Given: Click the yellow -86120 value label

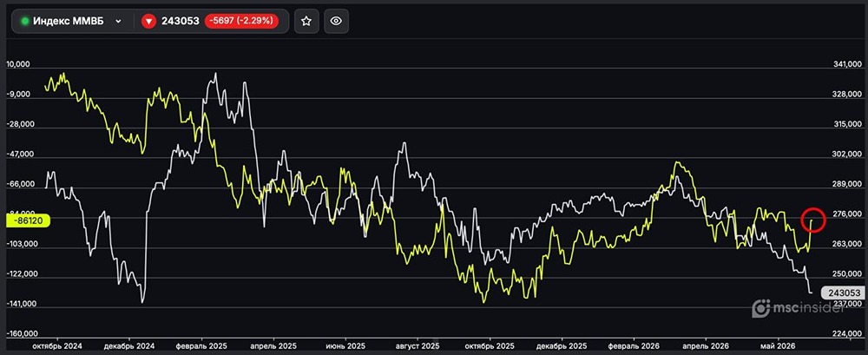Looking at the screenshot, I should pyautogui.click(x=29, y=220).
